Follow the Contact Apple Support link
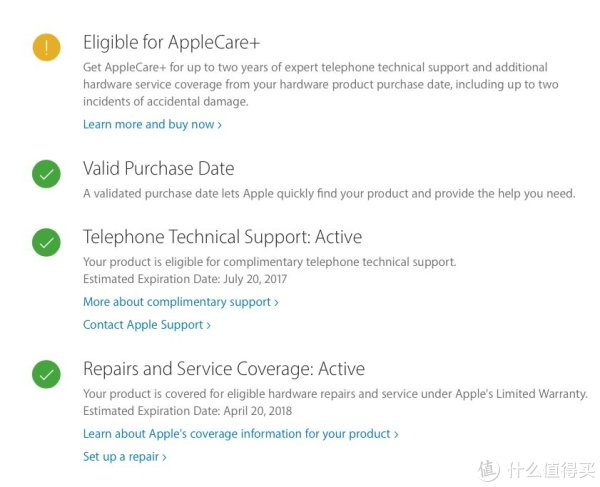 coord(147,325)
